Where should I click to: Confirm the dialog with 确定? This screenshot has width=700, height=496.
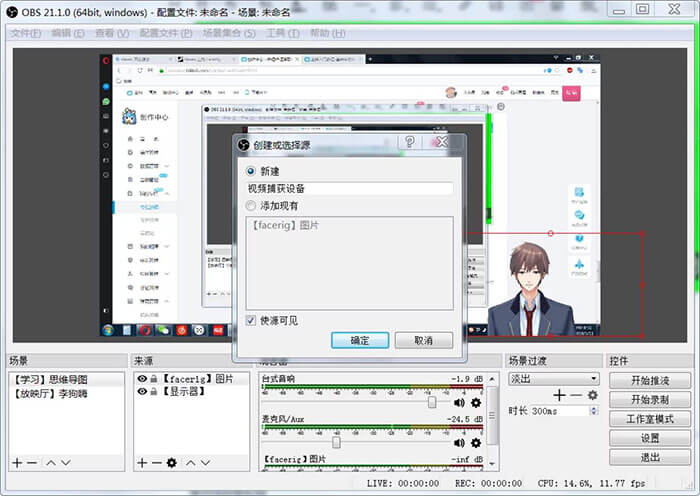point(360,341)
